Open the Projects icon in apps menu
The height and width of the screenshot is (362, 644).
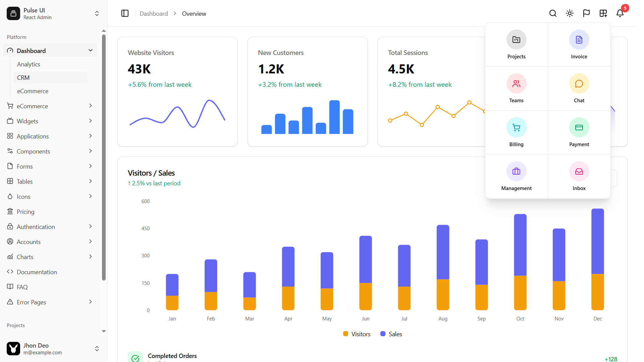point(516,44)
